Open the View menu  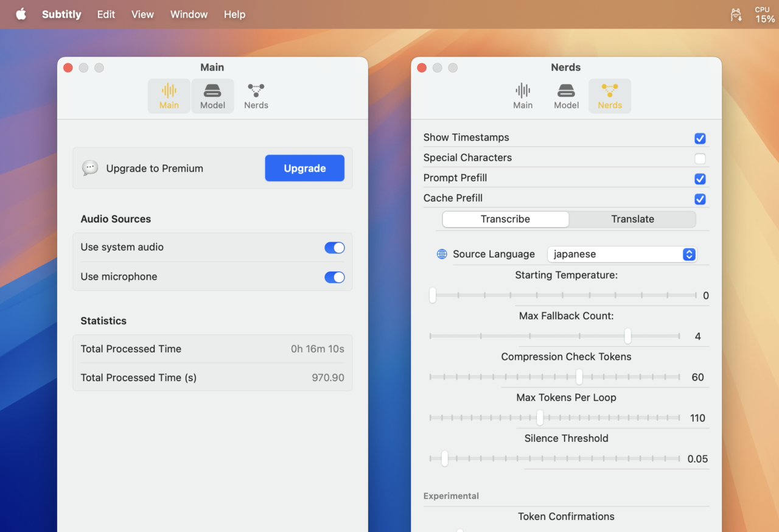[142, 15]
